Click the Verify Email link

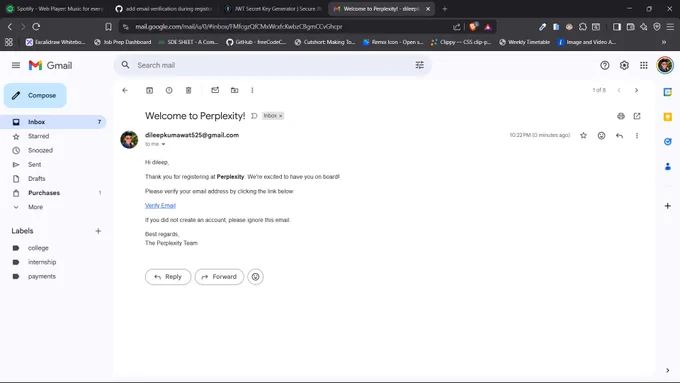click(160, 206)
